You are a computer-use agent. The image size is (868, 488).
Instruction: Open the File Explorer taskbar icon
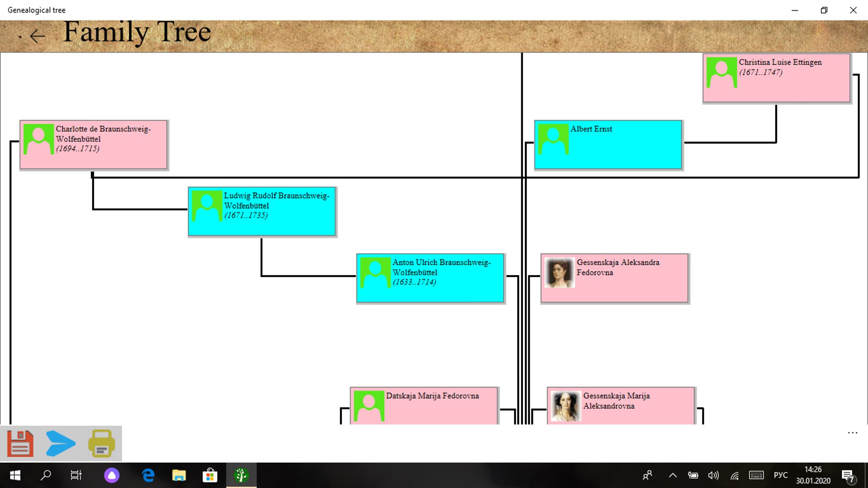(x=179, y=475)
